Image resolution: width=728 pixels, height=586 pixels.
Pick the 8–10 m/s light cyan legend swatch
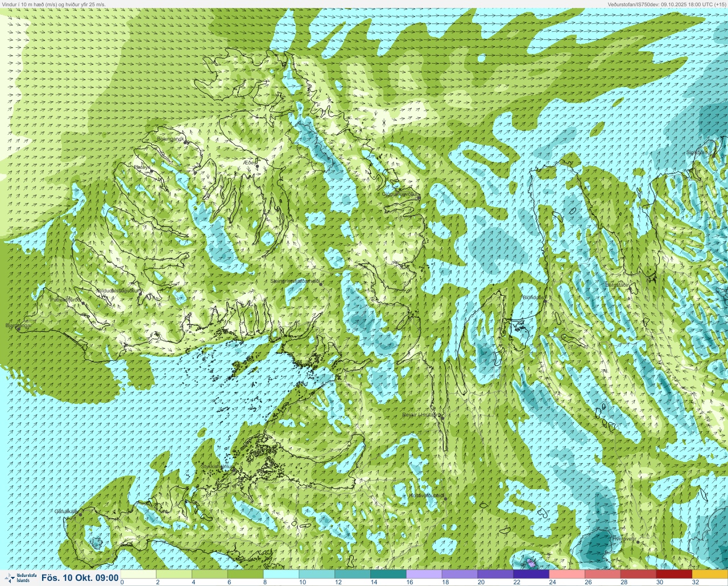point(282,574)
